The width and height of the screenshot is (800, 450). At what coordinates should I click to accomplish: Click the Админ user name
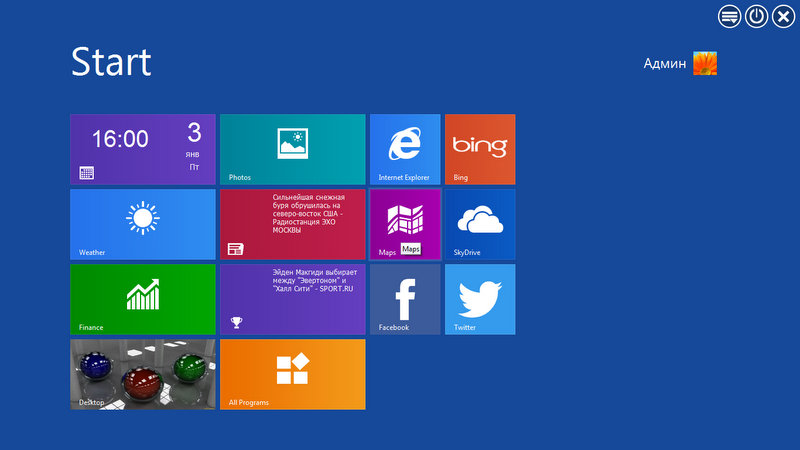(x=665, y=63)
